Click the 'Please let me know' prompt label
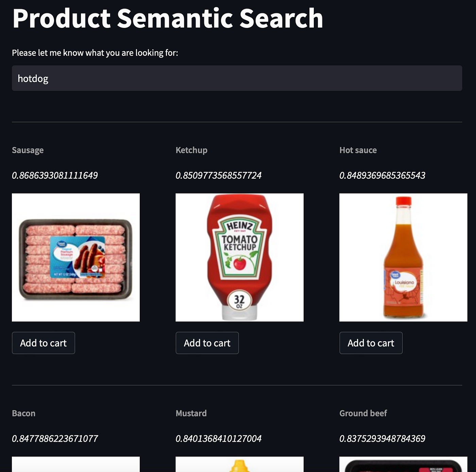Viewport: 476px width, 472px height. pos(95,53)
